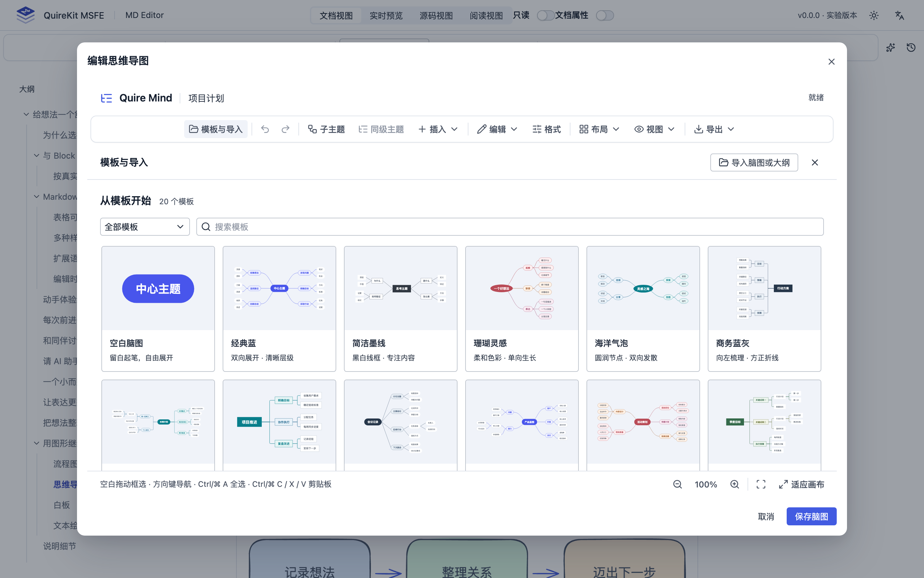Open the language translate icon
The width and height of the screenshot is (924, 578).
click(x=900, y=15)
